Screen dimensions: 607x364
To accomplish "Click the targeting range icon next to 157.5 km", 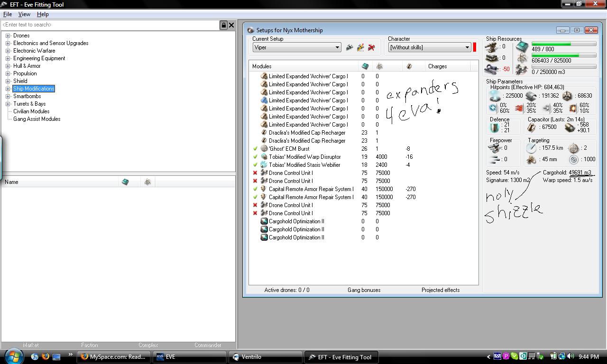I will click(532, 148).
